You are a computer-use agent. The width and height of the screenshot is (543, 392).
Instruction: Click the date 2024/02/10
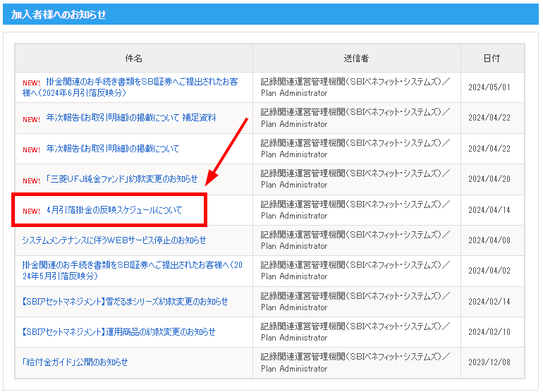pos(489,332)
